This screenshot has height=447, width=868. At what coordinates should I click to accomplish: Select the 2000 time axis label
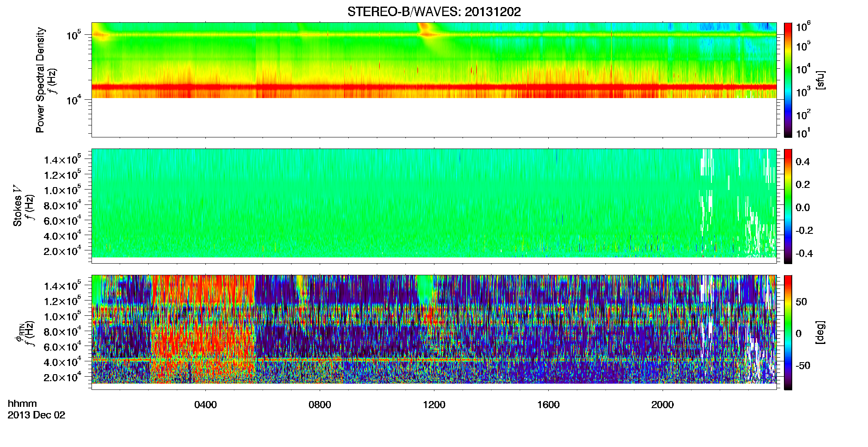pyautogui.click(x=663, y=405)
